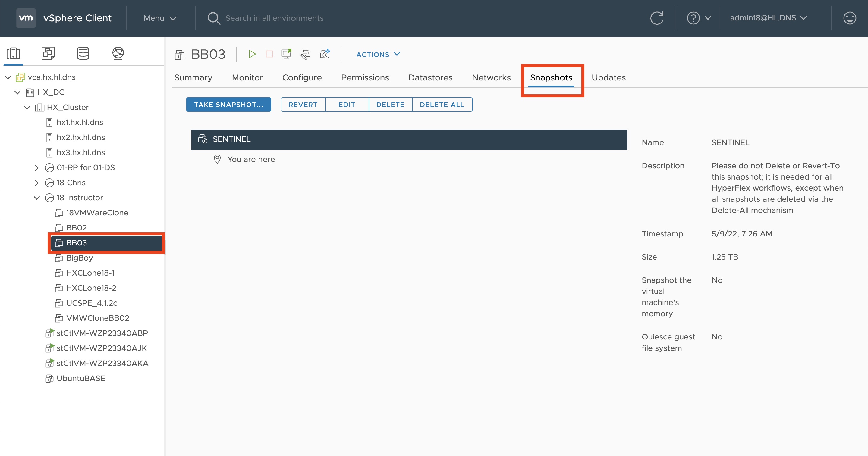868x456 pixels.
Task: Shut down the BB03 guest OS
Action: (269, 54)
